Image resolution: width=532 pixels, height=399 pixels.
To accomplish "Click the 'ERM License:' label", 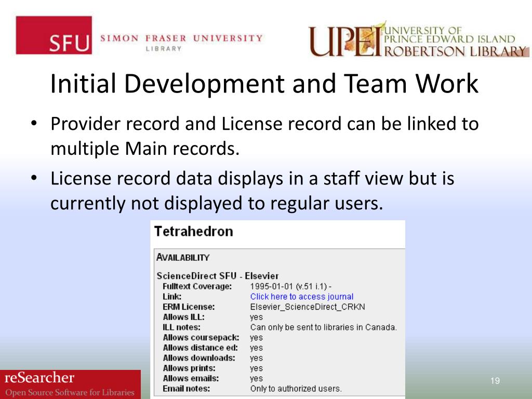I will [189, 307].
